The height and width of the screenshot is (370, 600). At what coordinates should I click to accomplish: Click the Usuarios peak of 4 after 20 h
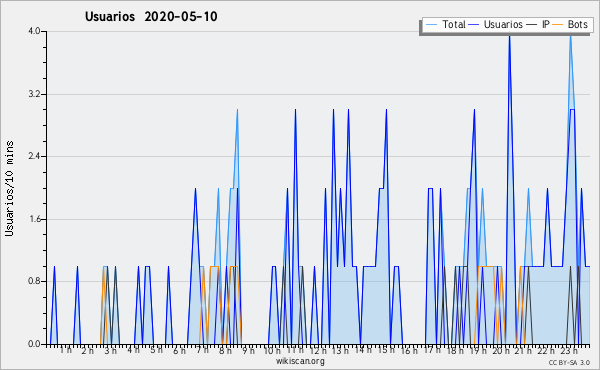point(509,37)
